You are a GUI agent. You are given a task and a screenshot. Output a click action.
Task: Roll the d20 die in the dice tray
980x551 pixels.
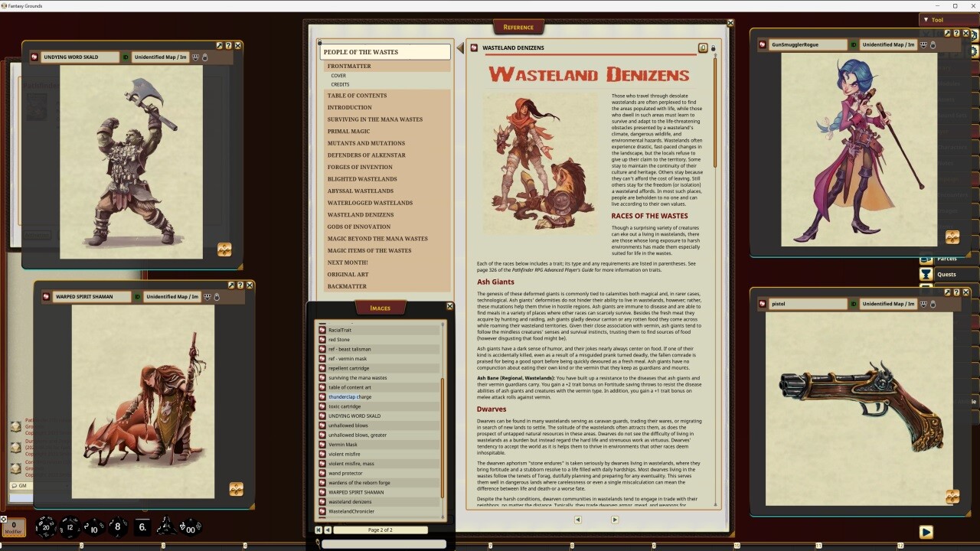(46, 527)
